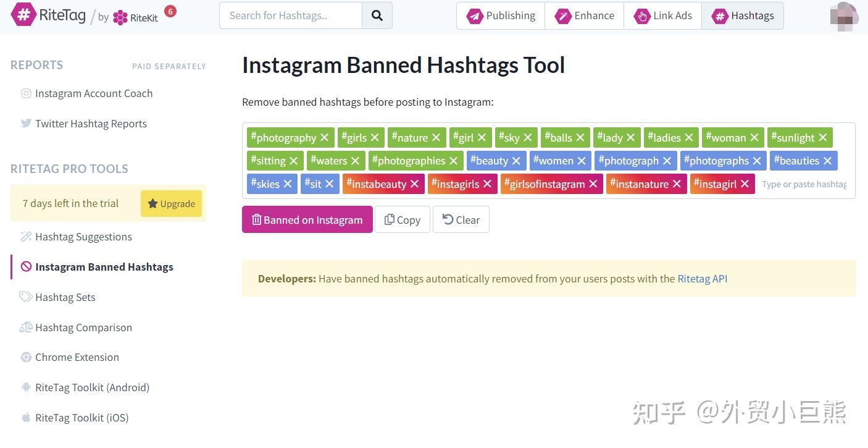The image size is (868, 448).
Task: Click the search magnifier button
Action: [377, 15]
